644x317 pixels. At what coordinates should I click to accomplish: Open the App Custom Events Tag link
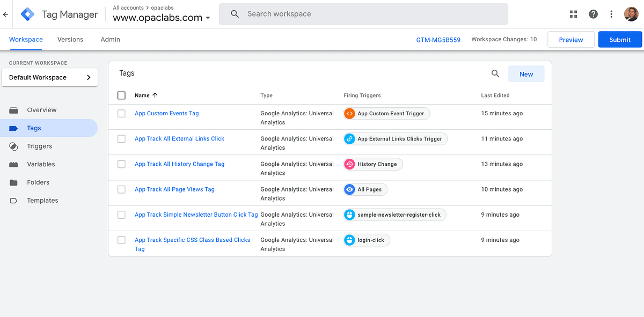point(167,113)
